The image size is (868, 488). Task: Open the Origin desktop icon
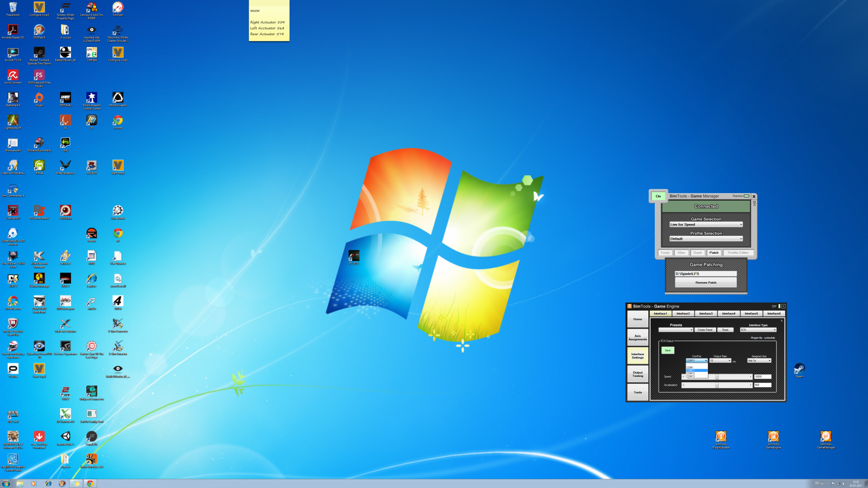click(39, 100)
